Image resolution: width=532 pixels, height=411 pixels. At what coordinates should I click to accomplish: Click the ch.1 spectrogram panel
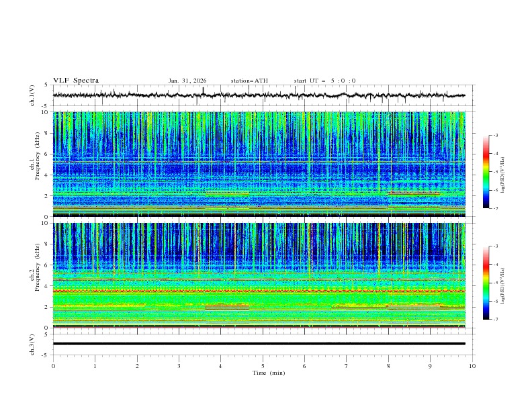coord(259,164)
